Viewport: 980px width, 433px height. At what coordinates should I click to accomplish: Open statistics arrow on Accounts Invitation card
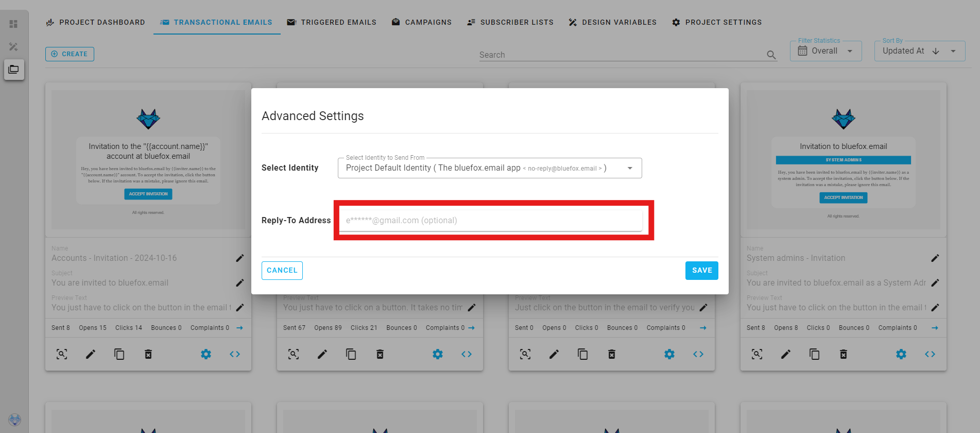point(239,328)
